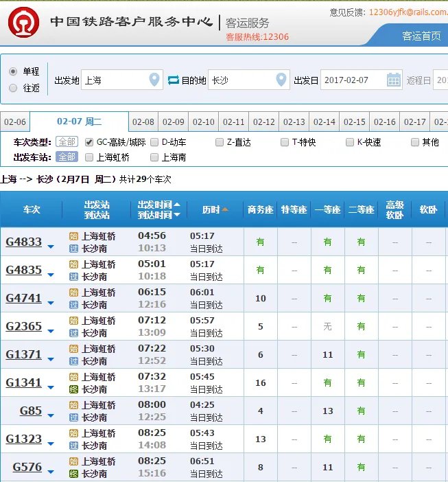The image size is (448, 482).
Task: Click the 车次 column header
Action: (x=32, y=209)
